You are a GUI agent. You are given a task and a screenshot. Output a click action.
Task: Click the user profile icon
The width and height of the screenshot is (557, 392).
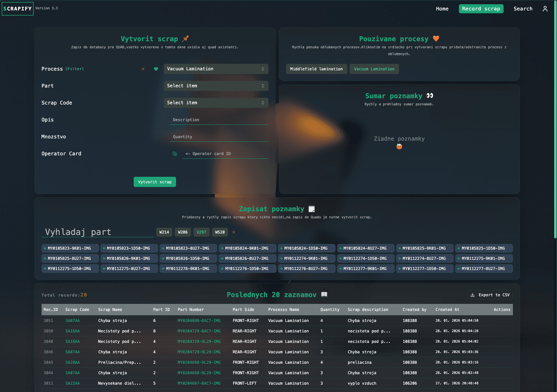pyautogui.click(x=545, y=9)
